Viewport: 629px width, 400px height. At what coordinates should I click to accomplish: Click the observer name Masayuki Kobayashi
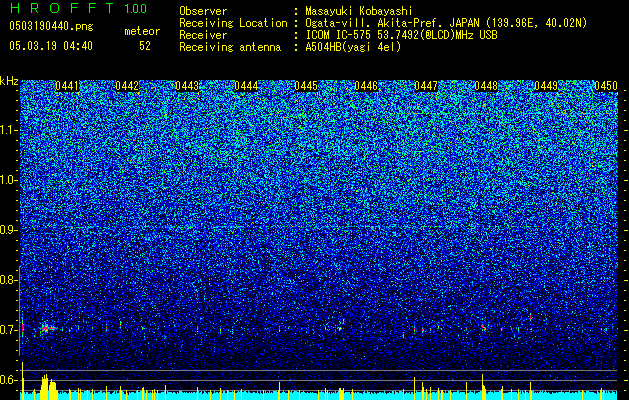[x=359, y=11]
